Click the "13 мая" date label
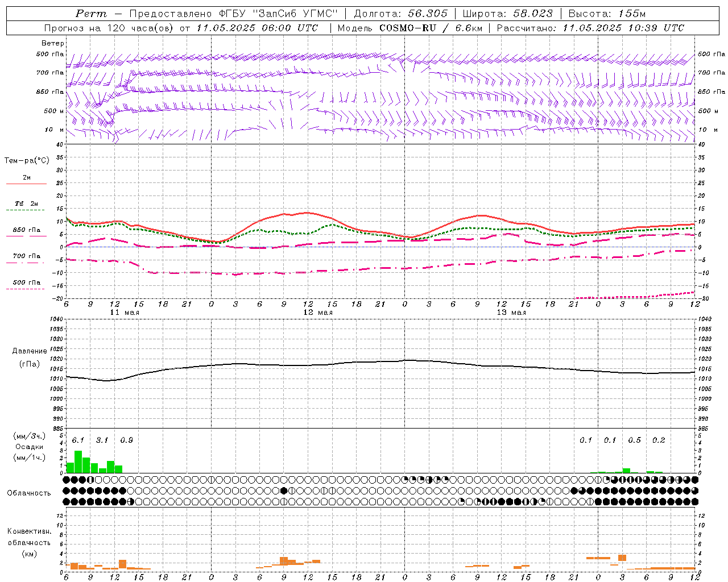The height and width of the screenshot is (582, 728). [511, 313]
